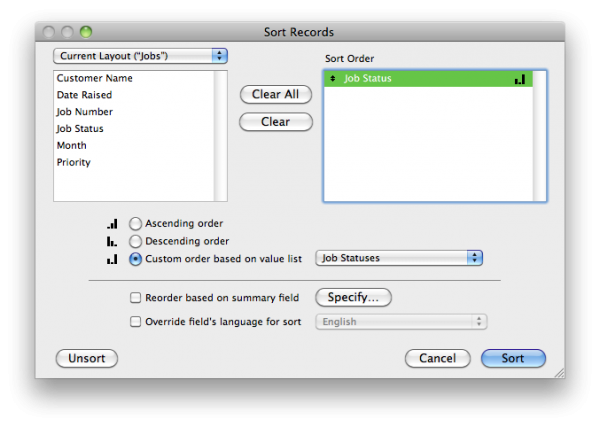The width and height of the screenshot is (600, 427).
Task: Click the field list vertical scrollbar
Action: point(220,136)
